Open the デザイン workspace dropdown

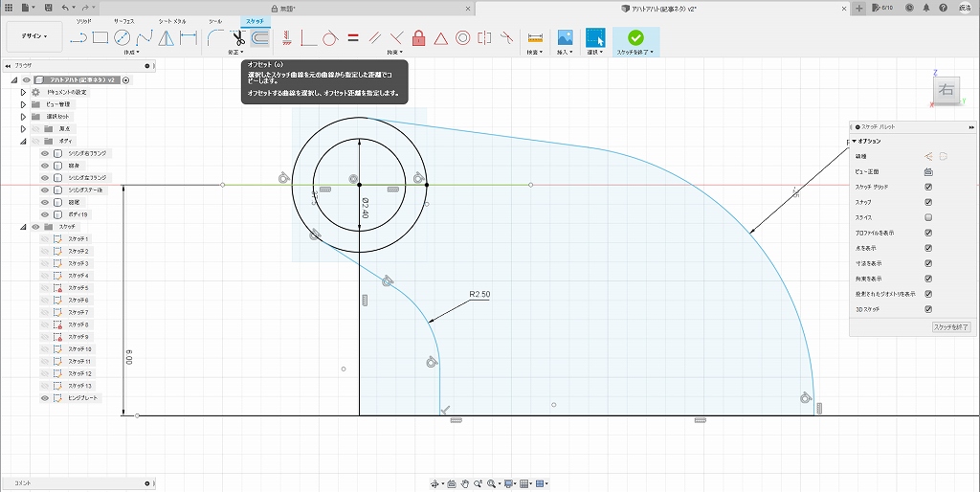click(x=34, y=36)
